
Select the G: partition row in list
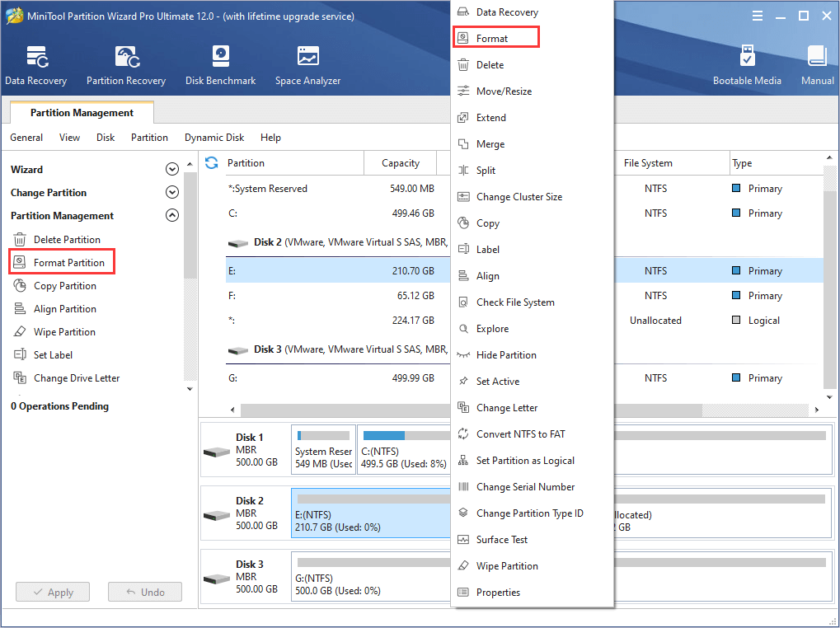(x=337, y=378)
